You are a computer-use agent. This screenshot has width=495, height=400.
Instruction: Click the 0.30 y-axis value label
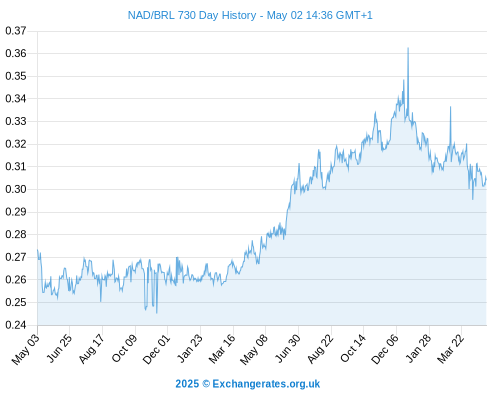16,189
